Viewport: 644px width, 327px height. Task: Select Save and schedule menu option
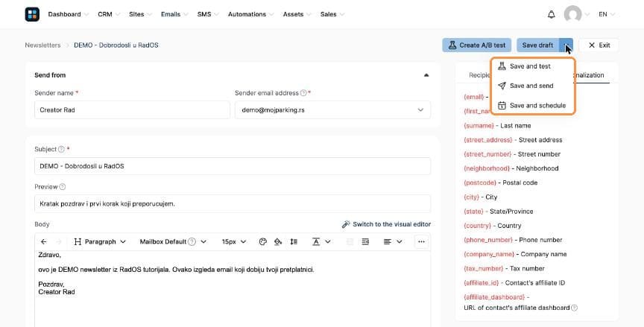point(533,106)
